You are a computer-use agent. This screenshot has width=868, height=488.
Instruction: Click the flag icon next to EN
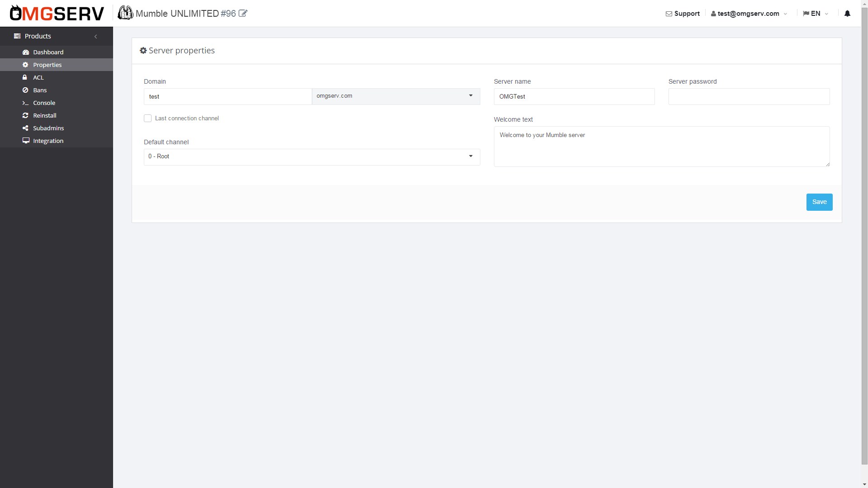(806, 14)
